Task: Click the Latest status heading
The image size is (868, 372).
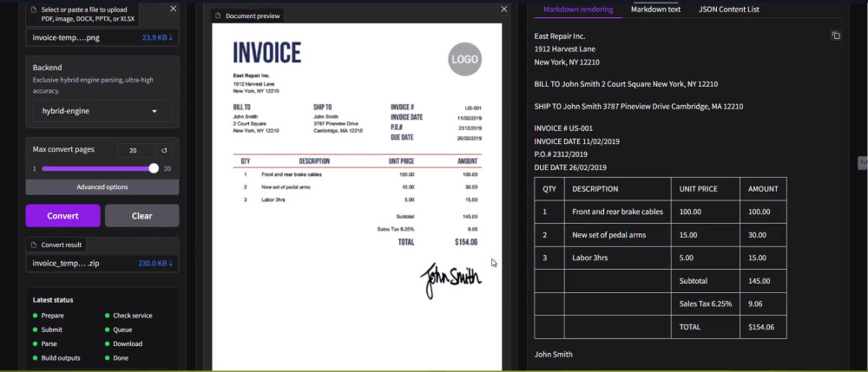Action: pos(53,300)
